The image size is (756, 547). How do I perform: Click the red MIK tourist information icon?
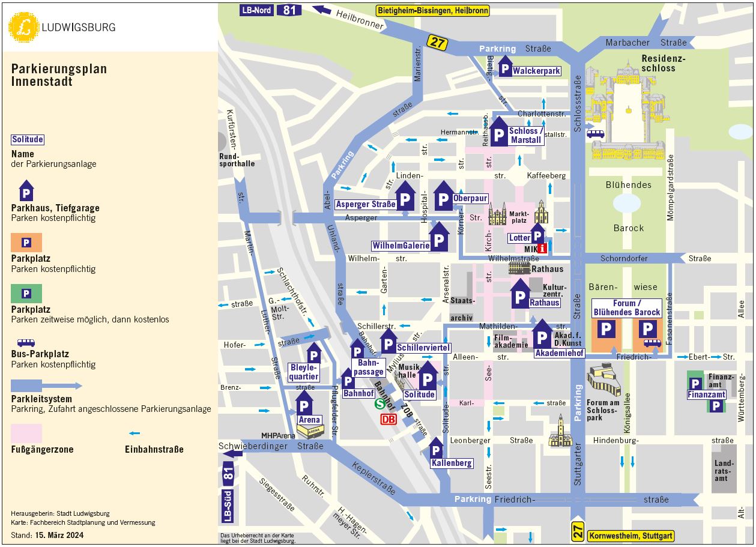click(542, 248)
